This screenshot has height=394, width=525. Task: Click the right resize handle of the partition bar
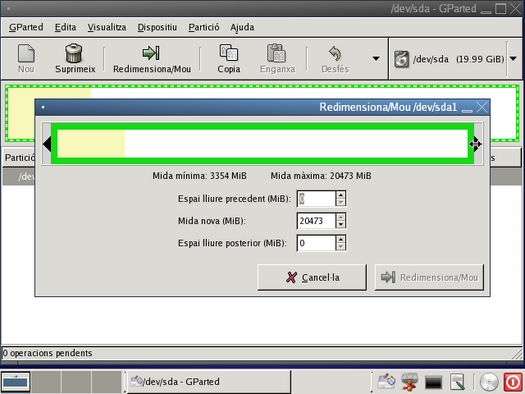coord(476,144)
